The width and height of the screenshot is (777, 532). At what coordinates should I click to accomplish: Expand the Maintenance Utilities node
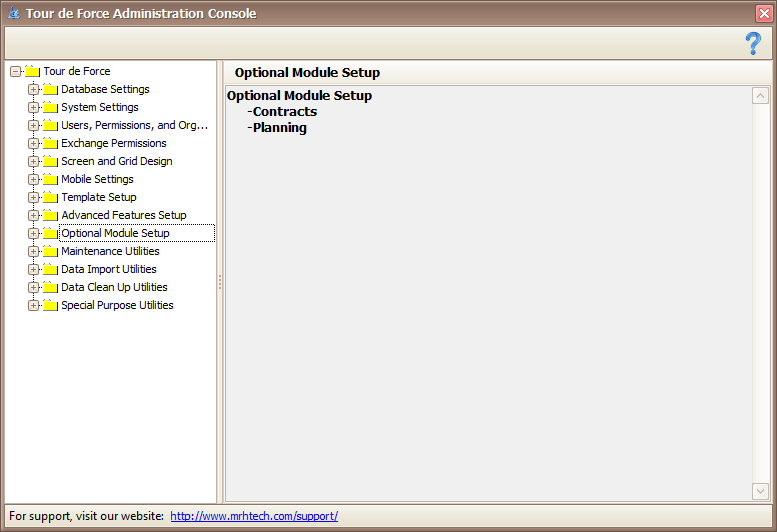[33, 251]
